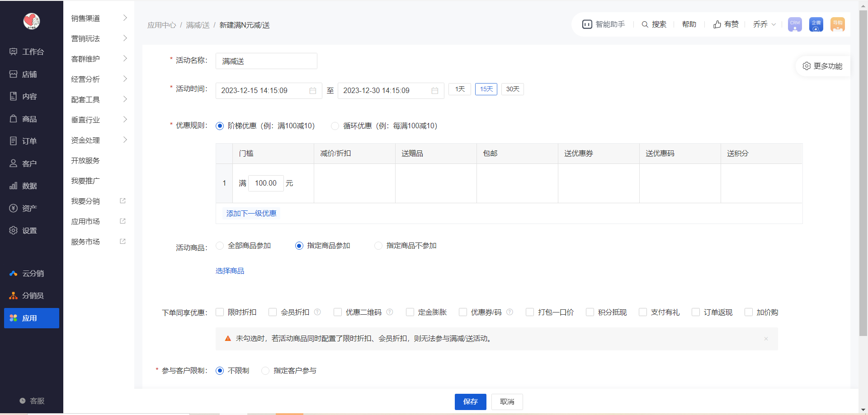Click help icon next to 优惠券/码
Screen dimensions: 868x415
[x=509, y=312]
